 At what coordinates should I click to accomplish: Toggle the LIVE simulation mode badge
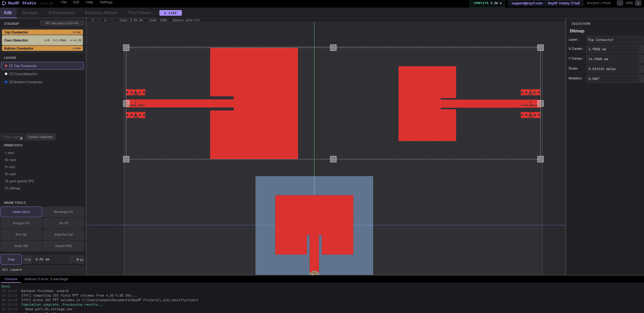point(170,13)
